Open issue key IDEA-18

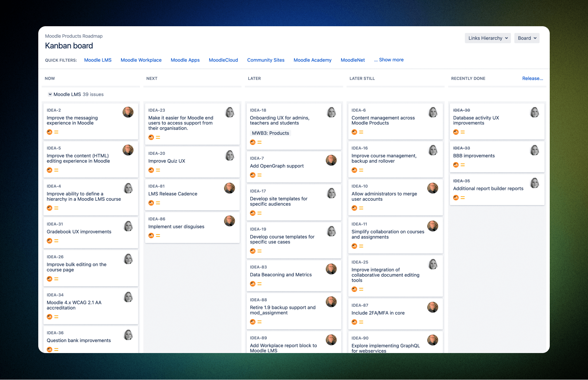tap(258, 110)
